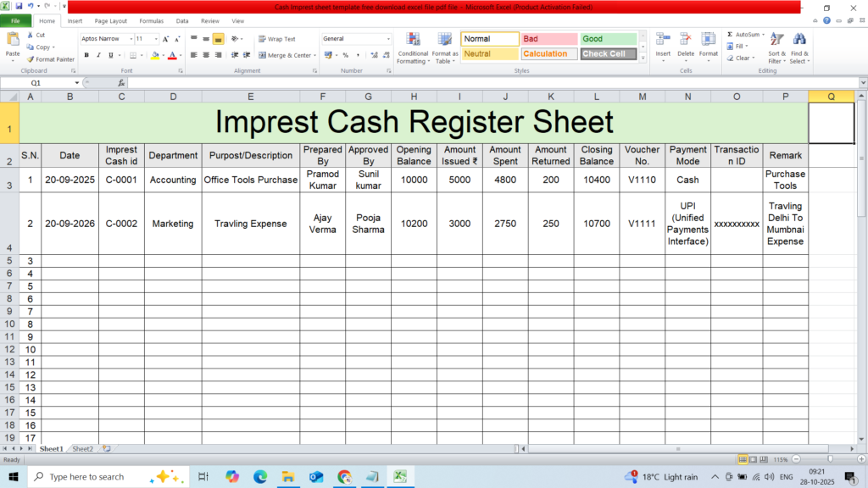
Task: Click the Format as Table icon
Action: [x=444, y=40]
